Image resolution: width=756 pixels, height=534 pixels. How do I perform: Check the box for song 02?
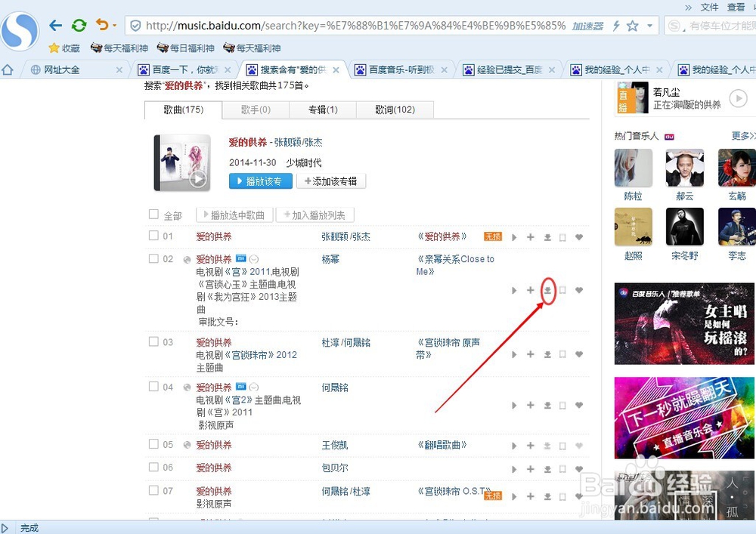coord(153,258)
